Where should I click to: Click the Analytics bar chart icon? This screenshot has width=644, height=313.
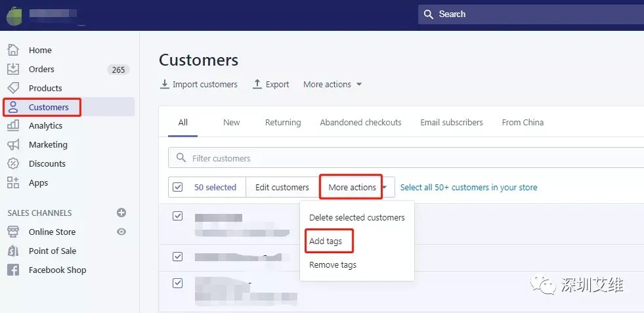point(13,126)
